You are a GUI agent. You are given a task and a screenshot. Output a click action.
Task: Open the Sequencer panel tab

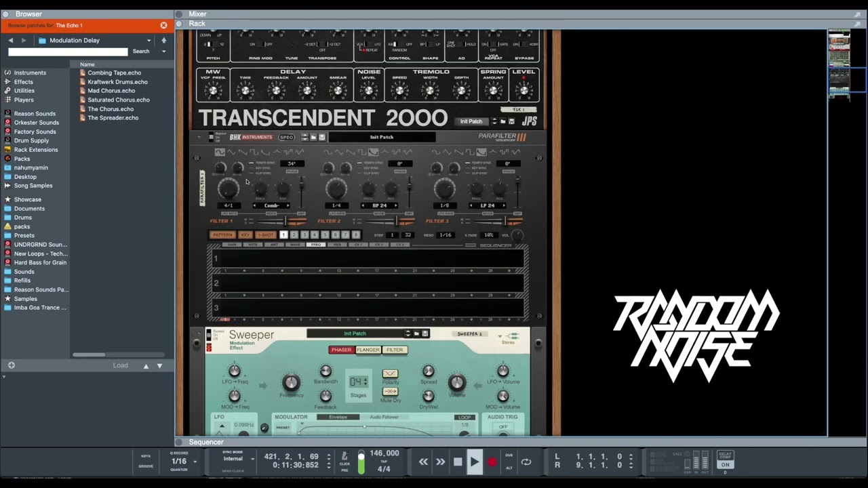pos(205,442)
